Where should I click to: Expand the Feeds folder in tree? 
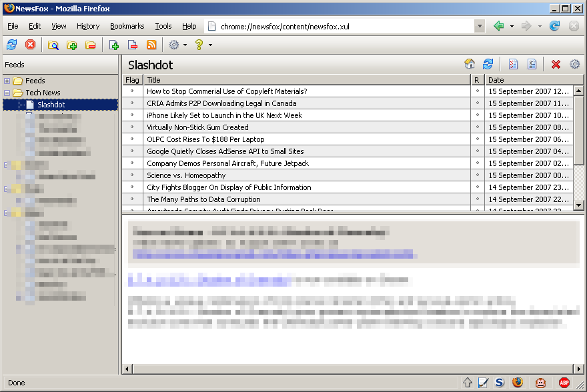point(7,81)
